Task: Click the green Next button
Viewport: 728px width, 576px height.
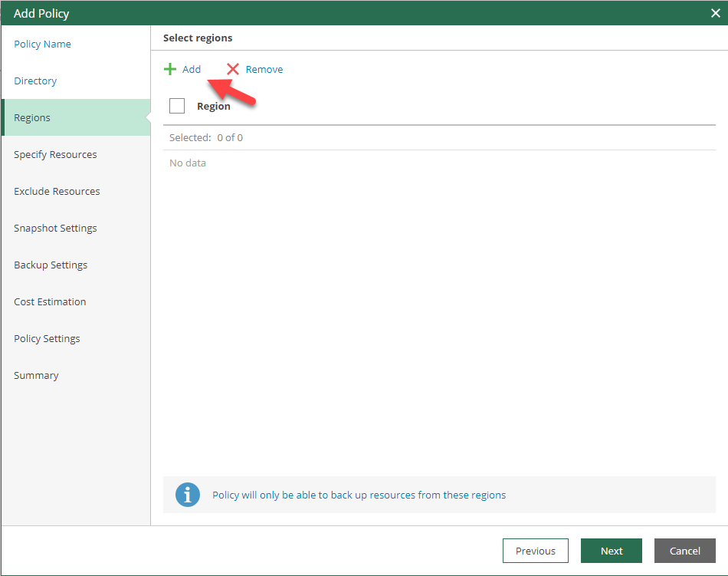Action: [x=611, y=551]
